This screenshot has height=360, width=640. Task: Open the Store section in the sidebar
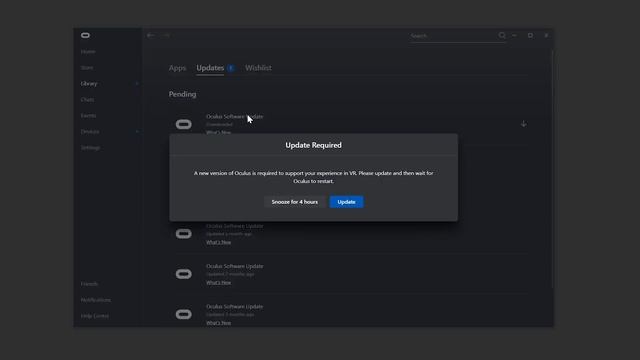[x=87, y=68]
